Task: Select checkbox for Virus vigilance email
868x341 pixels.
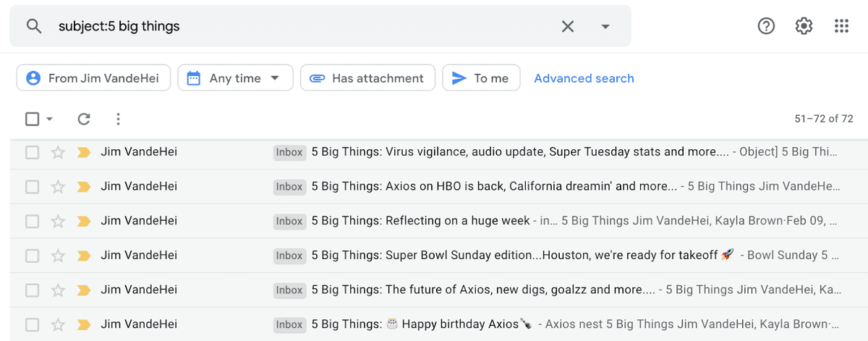Action: 32,152
